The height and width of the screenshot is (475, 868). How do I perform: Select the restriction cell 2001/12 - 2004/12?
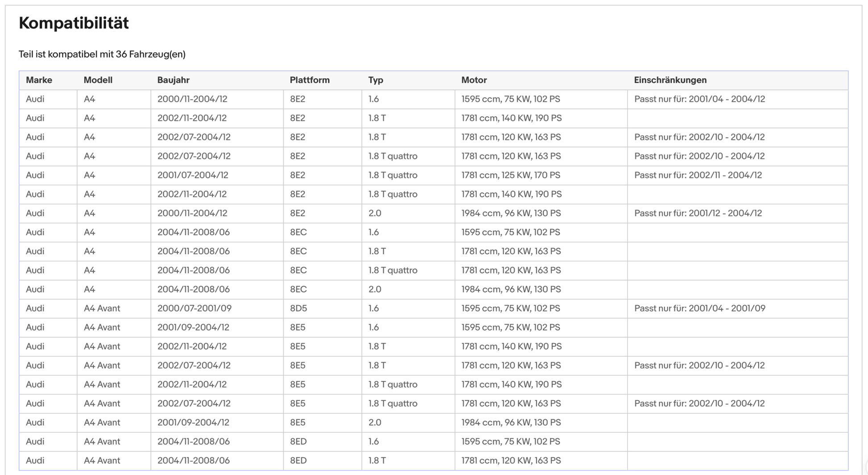(698, 213)
